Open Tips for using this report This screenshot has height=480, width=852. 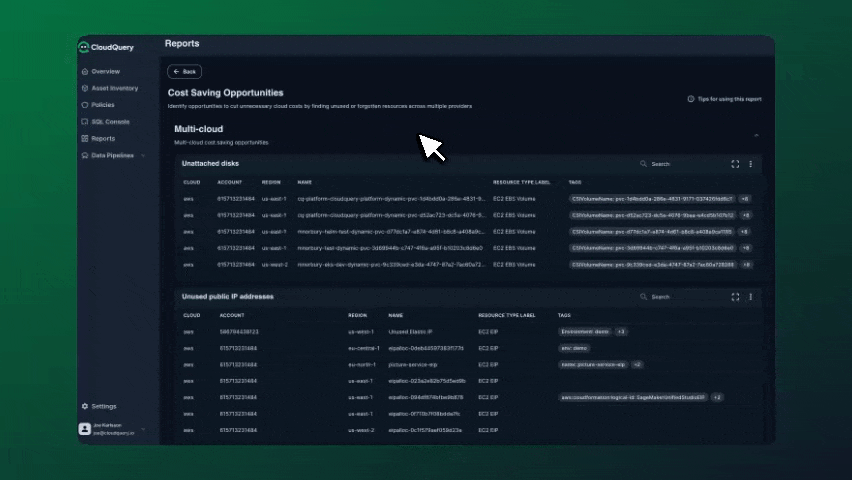point(724,99)
